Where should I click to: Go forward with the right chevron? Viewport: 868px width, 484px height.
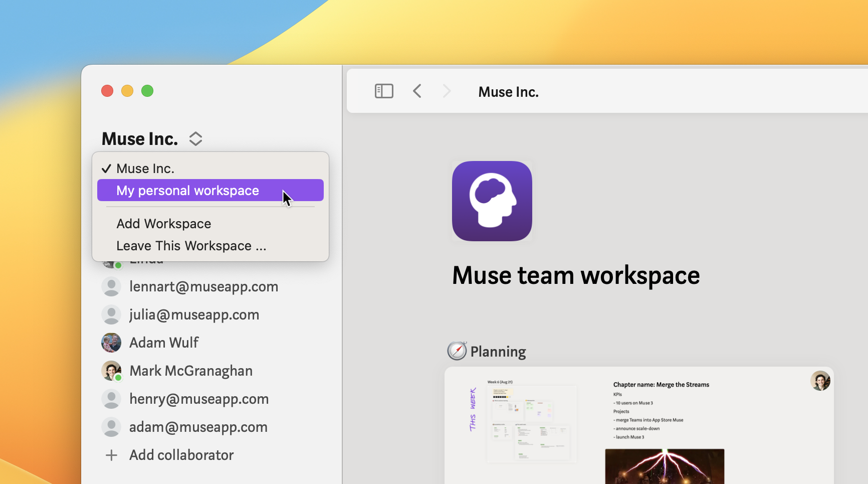[447, 91]
